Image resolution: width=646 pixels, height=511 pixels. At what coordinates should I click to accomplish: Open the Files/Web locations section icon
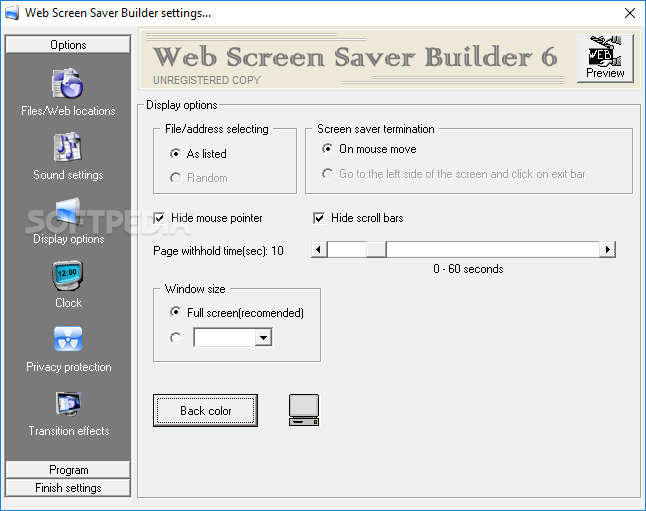[x=68, y=83]
